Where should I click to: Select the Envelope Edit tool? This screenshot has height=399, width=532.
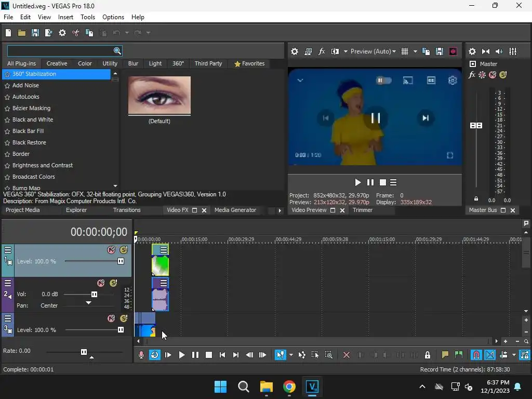click(x=302, y=355)
